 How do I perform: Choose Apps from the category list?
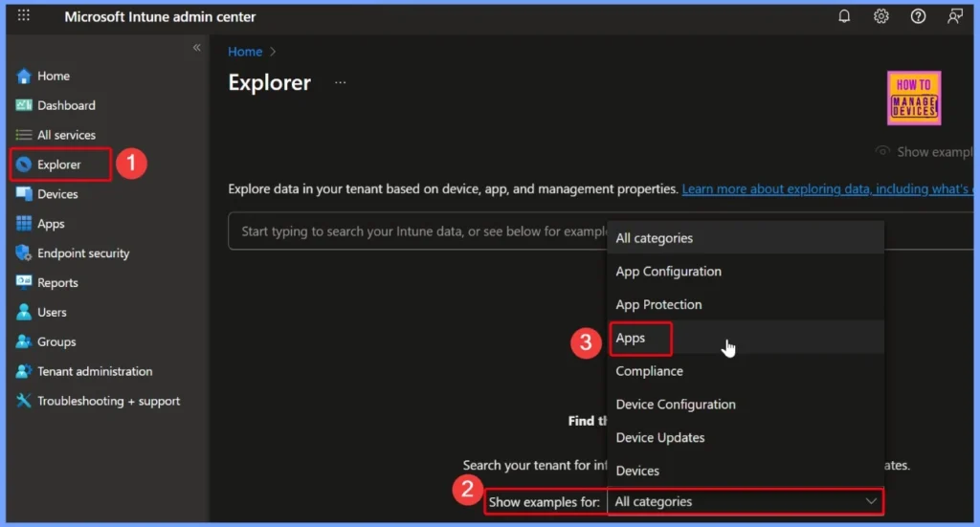[x=746, y=338]
